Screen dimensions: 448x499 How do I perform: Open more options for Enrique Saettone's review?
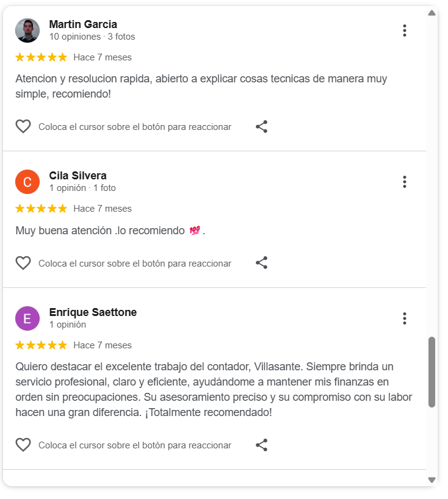point(404,318)
